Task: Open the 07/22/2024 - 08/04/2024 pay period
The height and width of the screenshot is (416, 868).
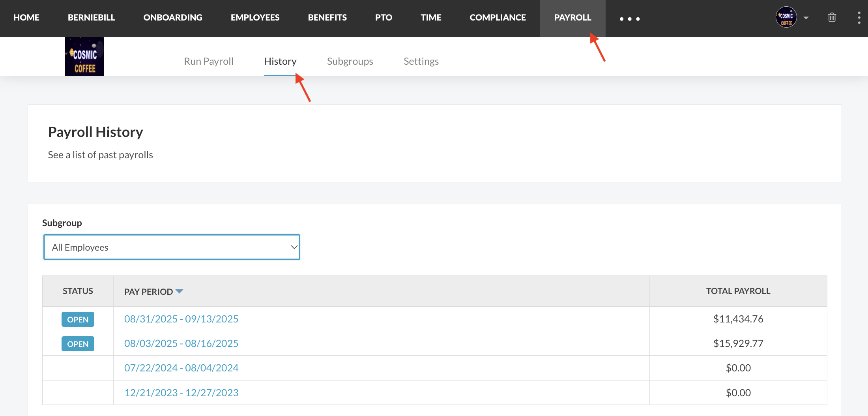Action: pos(181,368)
